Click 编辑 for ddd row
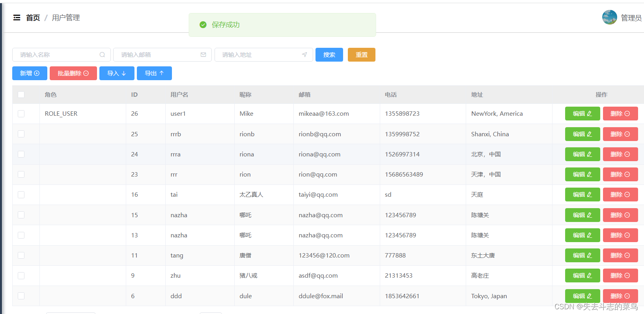The image size is (644, 314). pyautogui.click(x=582, y=296)
